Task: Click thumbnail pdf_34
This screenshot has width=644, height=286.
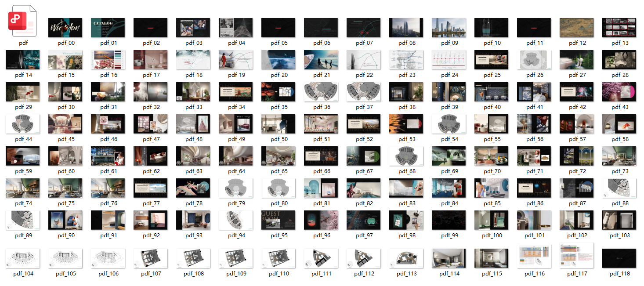Action: 236,92
